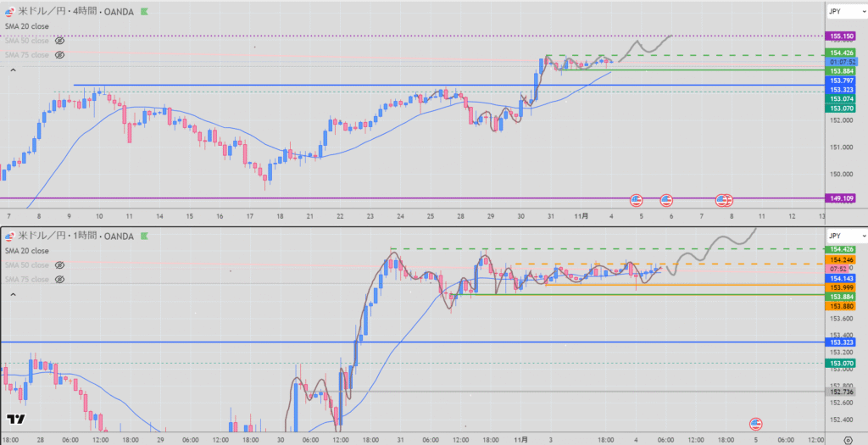Open the first US economic event icon on the 4-hour chart
Image resolution: width=868 pixels, height=445 pixels.
637,200
